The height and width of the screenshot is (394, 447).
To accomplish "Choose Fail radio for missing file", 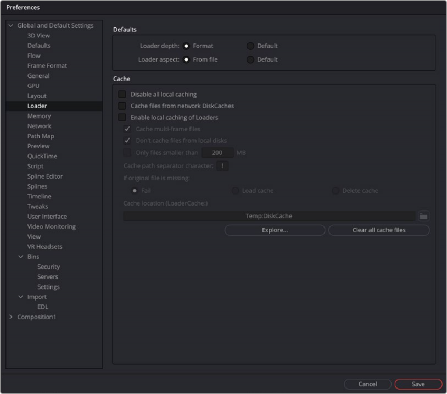I will 135,191.
